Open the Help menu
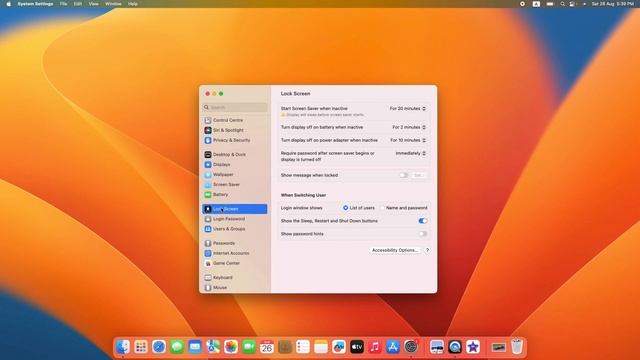The image size is (640, 360). (x=133, y=4)
